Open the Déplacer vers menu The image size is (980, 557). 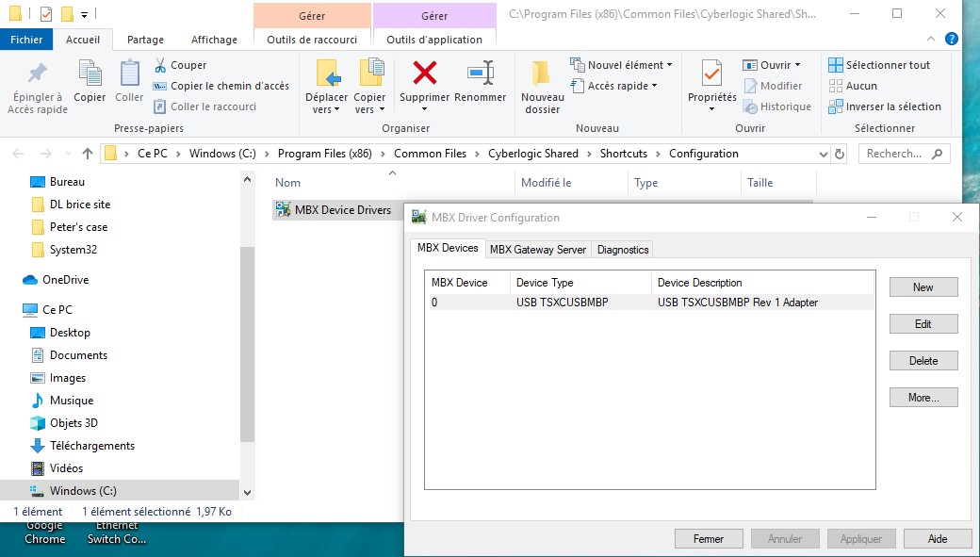(326, 87)
